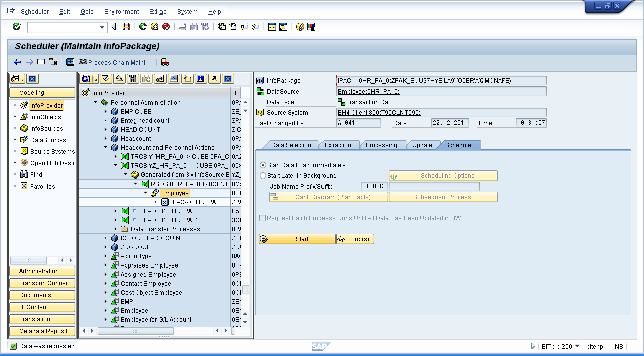Click the Job Name Prefix BI_BTCH field
This screenshot has width=644, height=356.
click(x=375, y=186)
